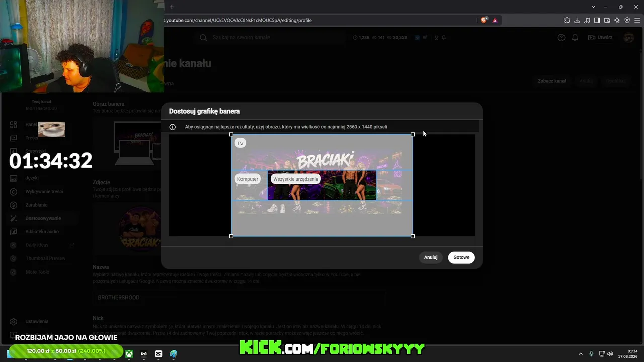Open the black bow-tie taskbar app

coord(144,354)
